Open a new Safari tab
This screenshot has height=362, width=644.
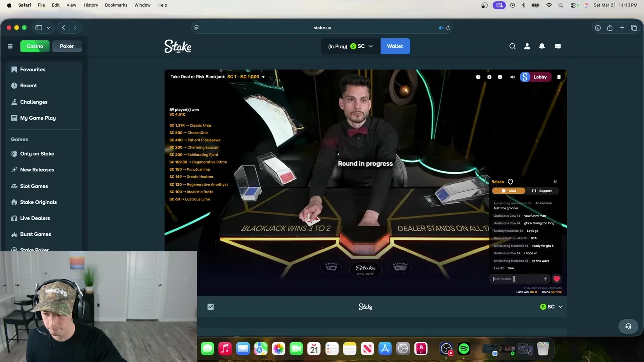point(622,28)
